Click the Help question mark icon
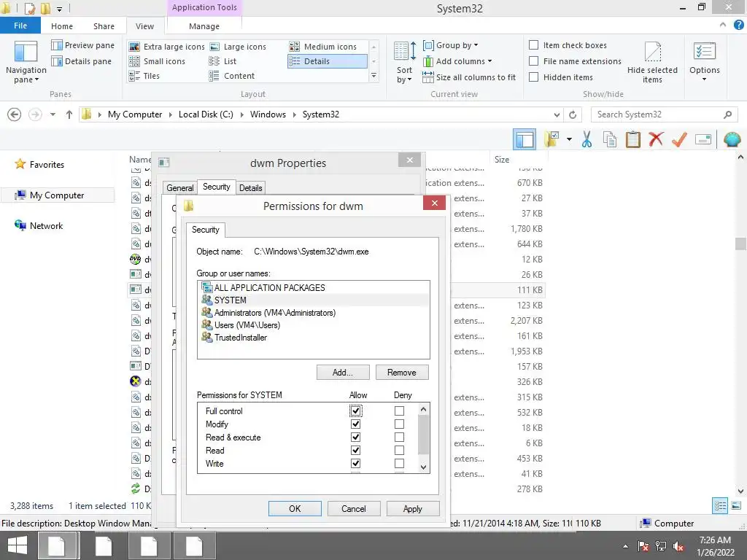The image size is (747, 560). (738, 26)
